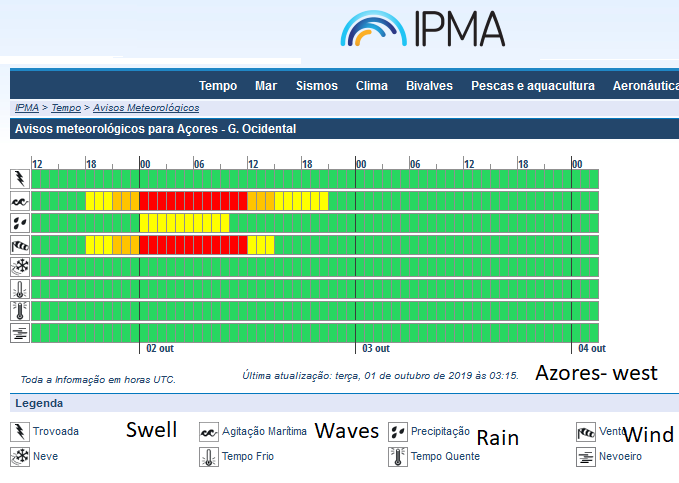Click the thunderstorm row icon in the chart
The width and height of the screenshot is (679, 483).
[20, 179]
